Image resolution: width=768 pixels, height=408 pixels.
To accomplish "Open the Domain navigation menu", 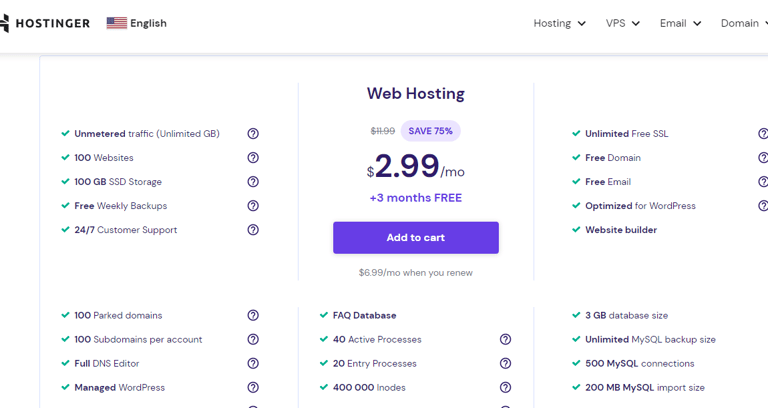I will click(x=743, y=23).
